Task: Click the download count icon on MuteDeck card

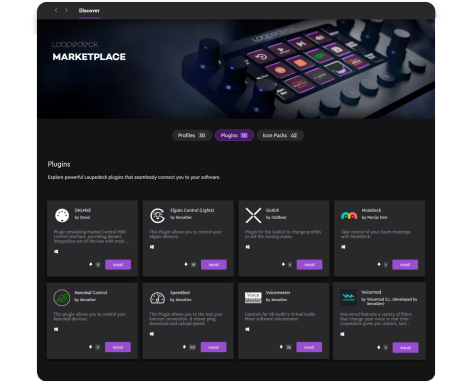Action: 379,264
